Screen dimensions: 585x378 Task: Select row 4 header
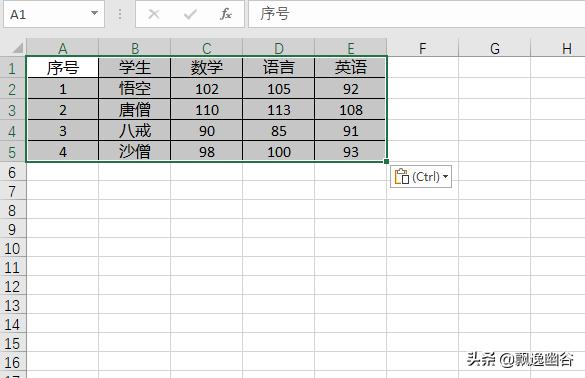pos(13,131)
